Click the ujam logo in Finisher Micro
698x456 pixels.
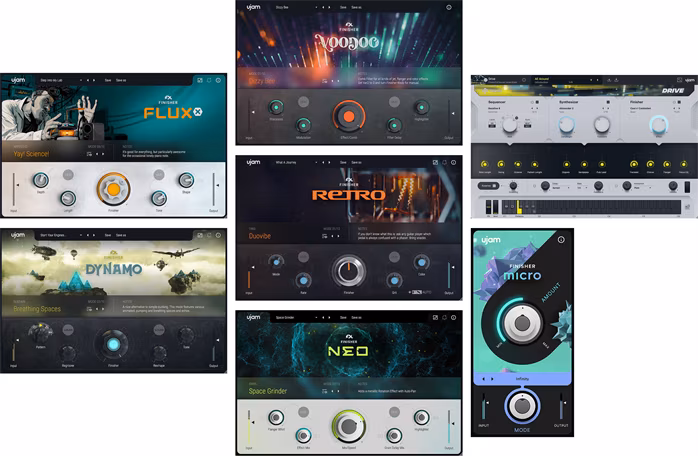(491, 240)
